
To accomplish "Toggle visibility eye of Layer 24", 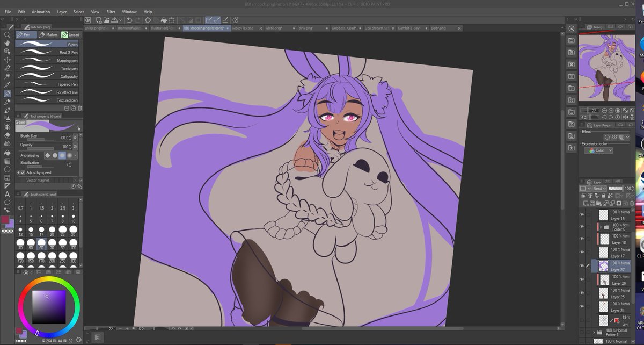I will click(x=581, y=306).
